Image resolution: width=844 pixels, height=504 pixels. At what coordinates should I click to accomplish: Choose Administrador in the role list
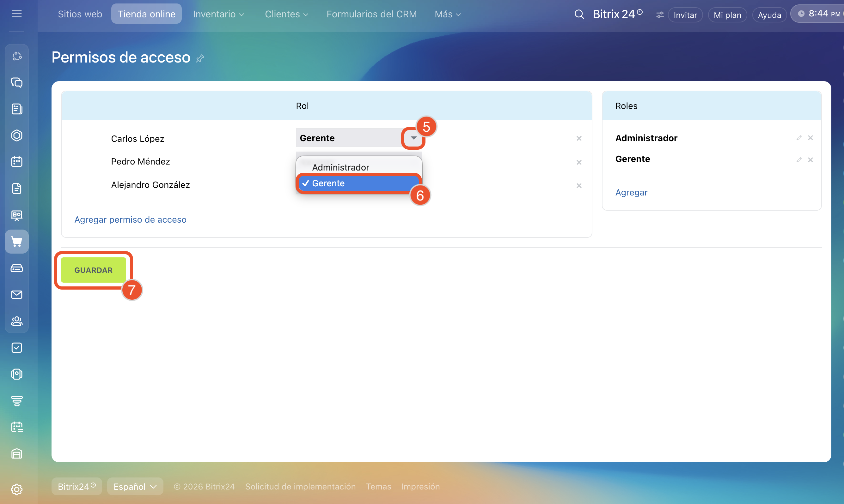tap(340, 167)
